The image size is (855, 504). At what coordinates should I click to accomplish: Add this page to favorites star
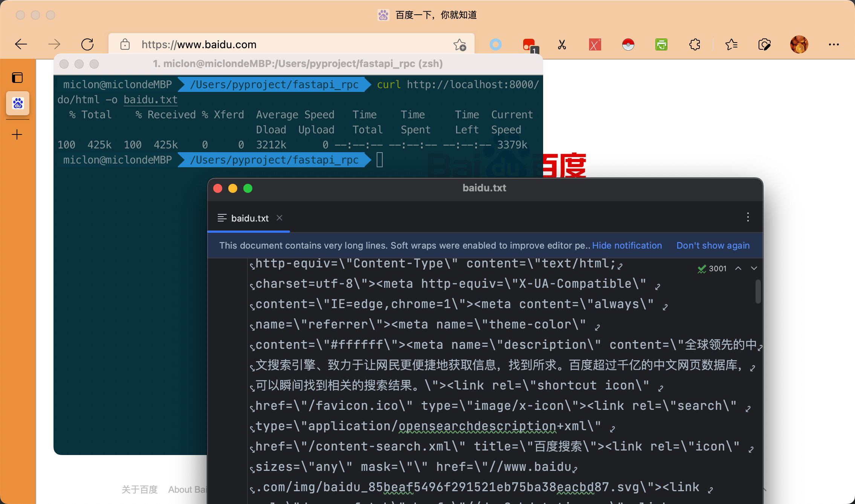point(460,45)
